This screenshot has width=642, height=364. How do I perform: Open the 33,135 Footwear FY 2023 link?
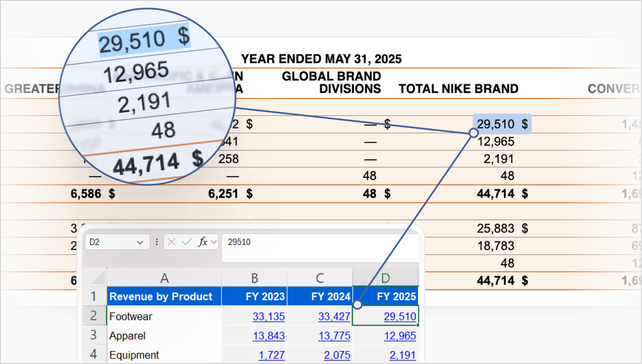click(269, 316)
